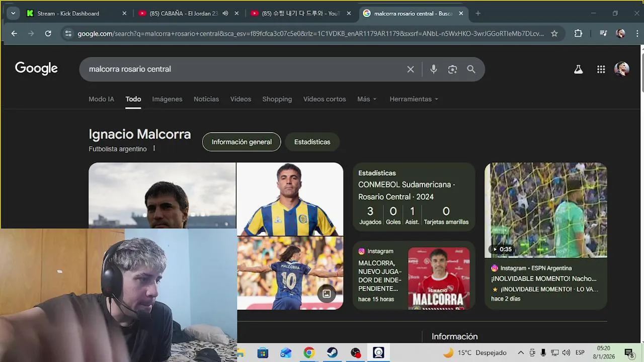Screen dimensions: 644x362
Task: Close the Kick Dashboard tab
Action: coord(124,14)
